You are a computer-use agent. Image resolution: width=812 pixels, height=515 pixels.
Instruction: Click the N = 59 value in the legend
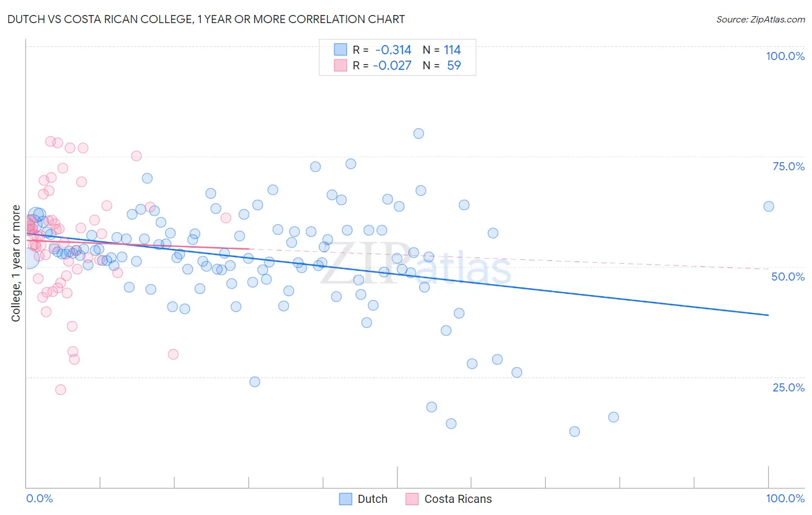pos(442,65)
